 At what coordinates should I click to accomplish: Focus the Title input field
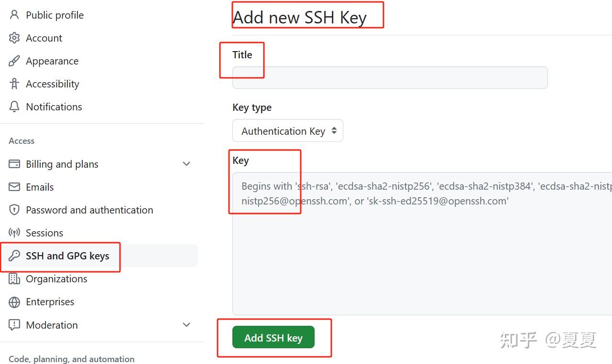point(390,77)
